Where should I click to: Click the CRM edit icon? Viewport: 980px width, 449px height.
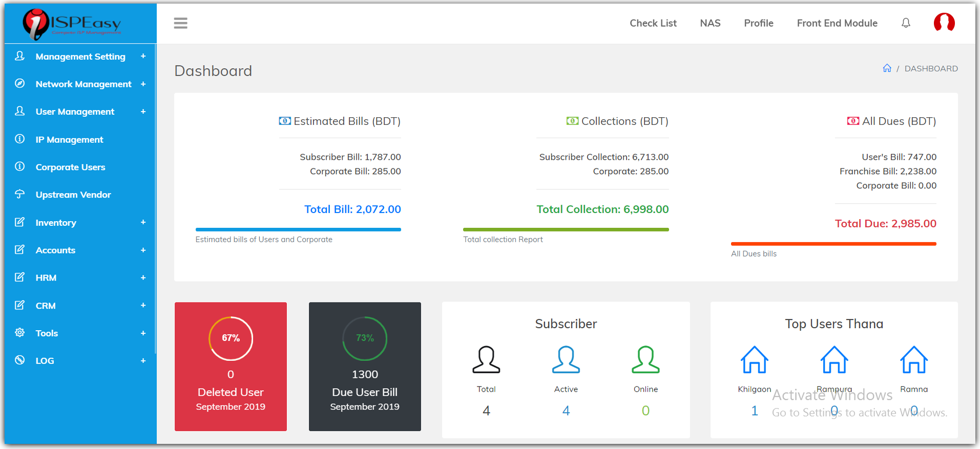click(20, 305)
